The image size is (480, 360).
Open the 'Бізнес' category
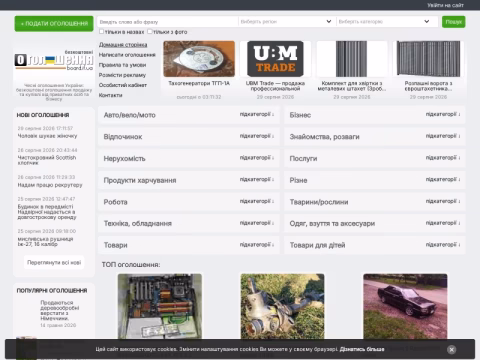coord(300,115)
